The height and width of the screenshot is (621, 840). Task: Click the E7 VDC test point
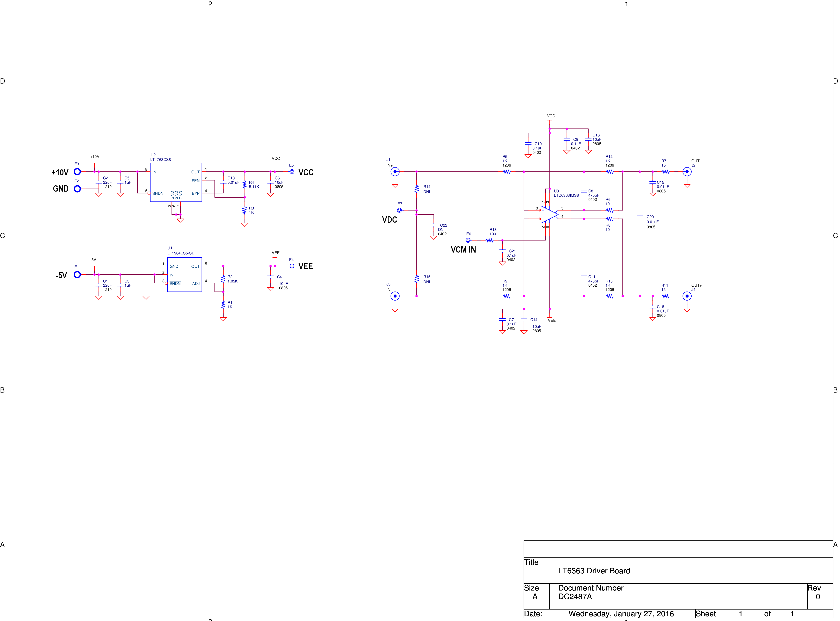[399, 211]
